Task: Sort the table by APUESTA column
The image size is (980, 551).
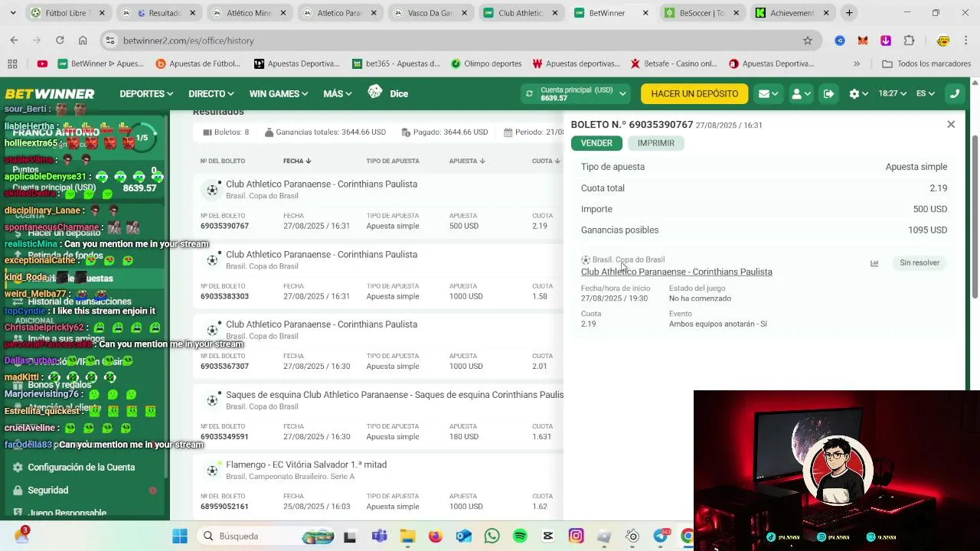Action: coord(467,161)
